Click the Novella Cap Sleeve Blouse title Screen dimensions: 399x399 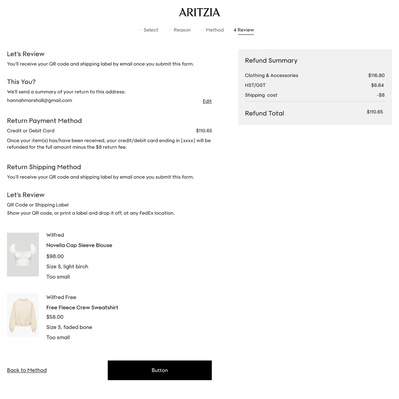point(79,245)
